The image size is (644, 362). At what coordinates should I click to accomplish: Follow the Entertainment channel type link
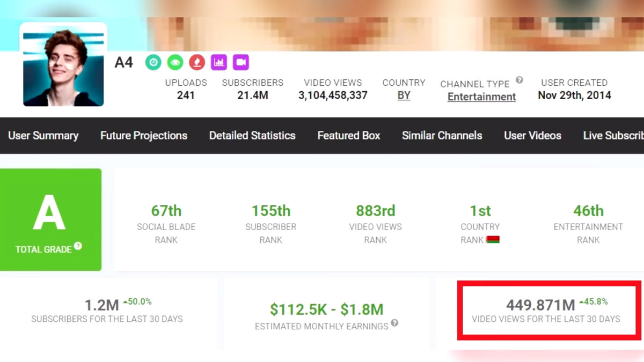pos(481,97)
